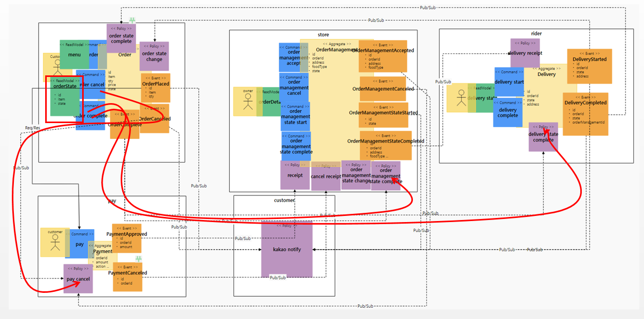Image resolution: width=644 pixels, height=319 pixels.
Task: Click the PaymentApproved event note
Action: (127, 238)
